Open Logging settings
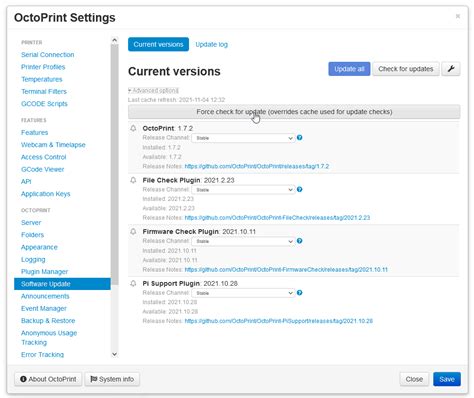Screen dimensions: 474x398 pyautogui.click(x=33, y=259)
